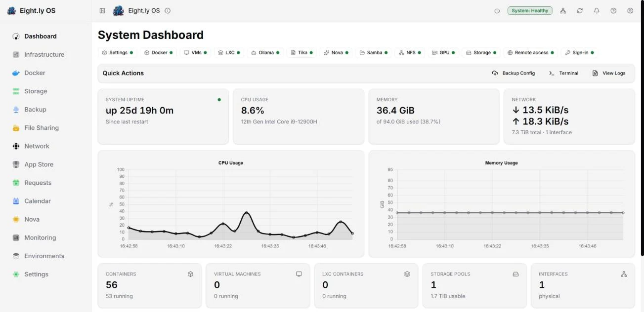Click the Sign-in status chip
This screenshot has width=644, height=312.
[x=579, y=52]
